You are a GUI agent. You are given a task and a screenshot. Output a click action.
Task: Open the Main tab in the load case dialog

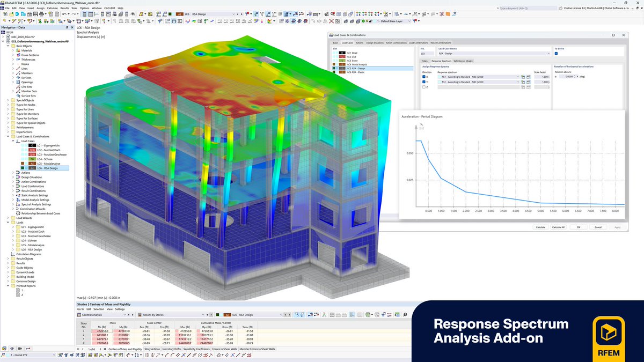point(425,61)
